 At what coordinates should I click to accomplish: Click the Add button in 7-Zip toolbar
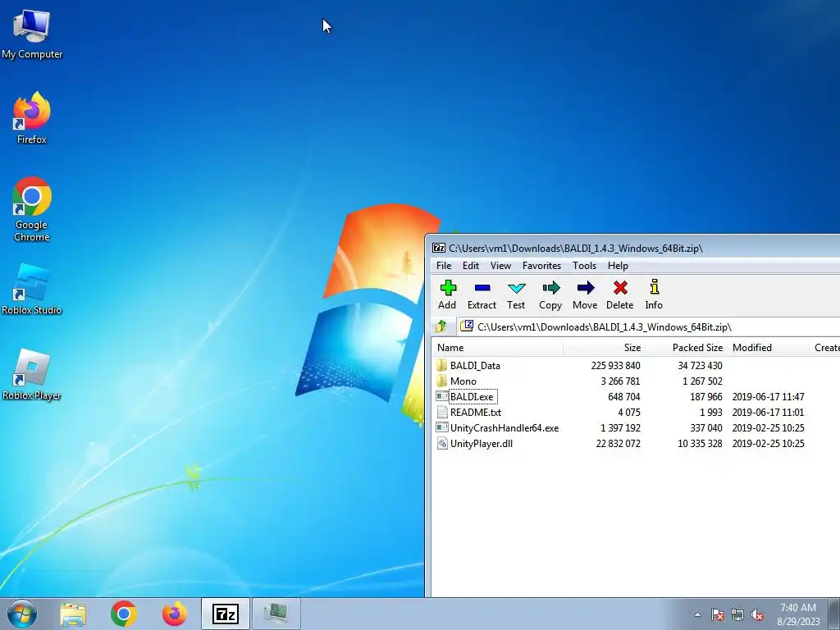pyautogui.click(x=447, y=294)
